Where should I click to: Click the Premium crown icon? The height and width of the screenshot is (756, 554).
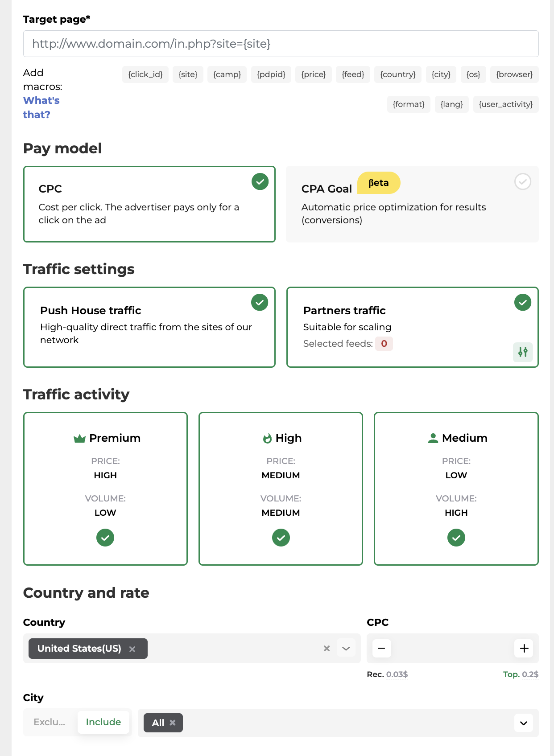[79, 439]
